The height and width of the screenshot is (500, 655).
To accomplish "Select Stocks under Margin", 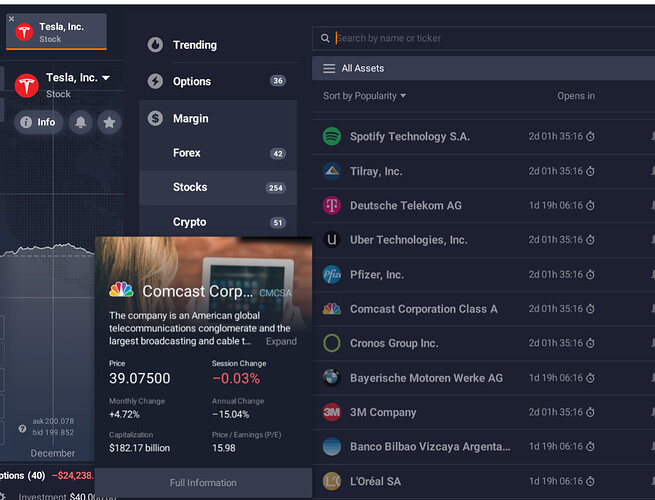I will pyautogui.click(x=218, y=188).
